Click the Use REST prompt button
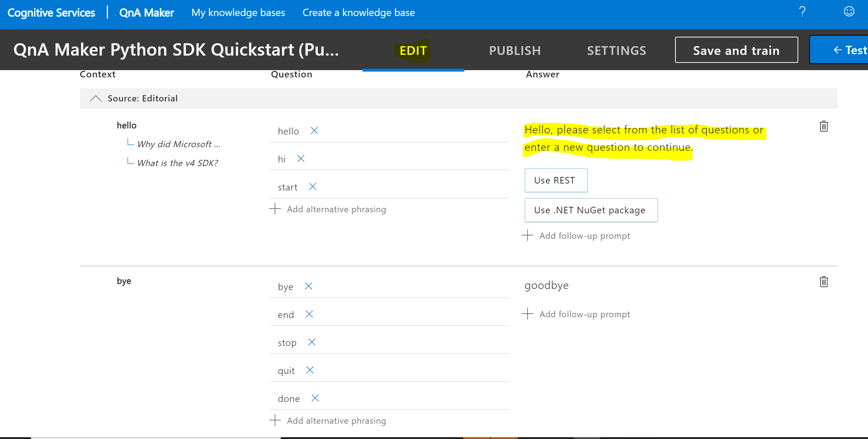This screenshot has width=868, height=439. 556,180
